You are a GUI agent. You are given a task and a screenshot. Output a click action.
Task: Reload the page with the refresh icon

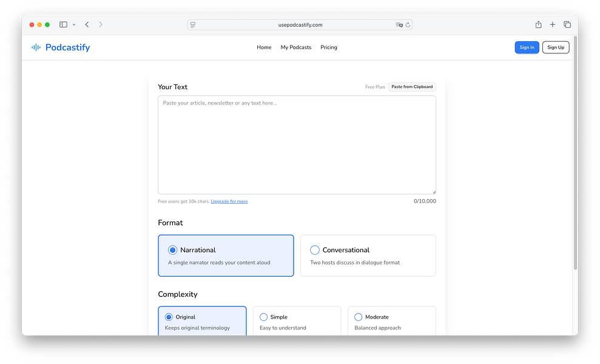(408, 25)
